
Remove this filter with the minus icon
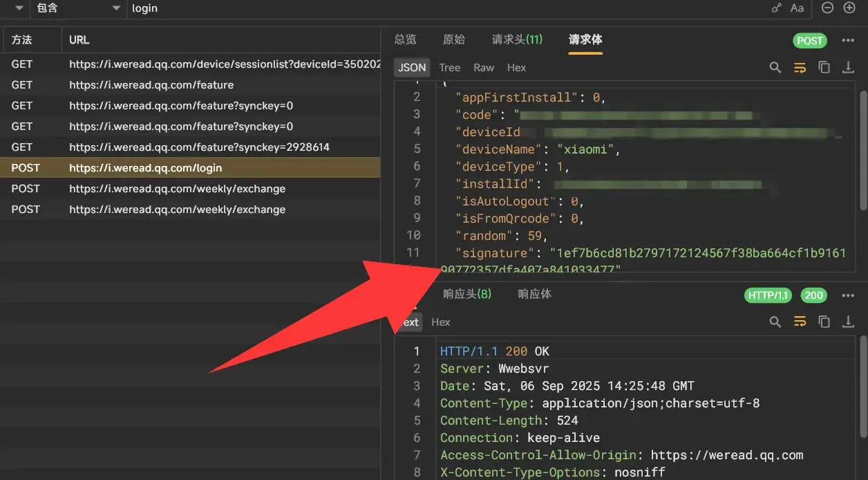click(x=827, y=8)
